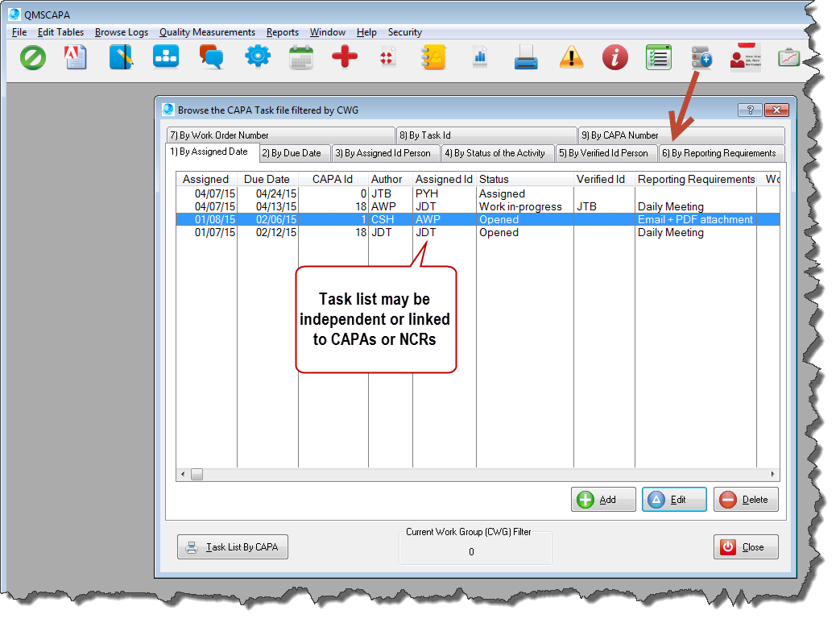Open the Security menu
Screen dimensions: 840x623
[404, 32]
